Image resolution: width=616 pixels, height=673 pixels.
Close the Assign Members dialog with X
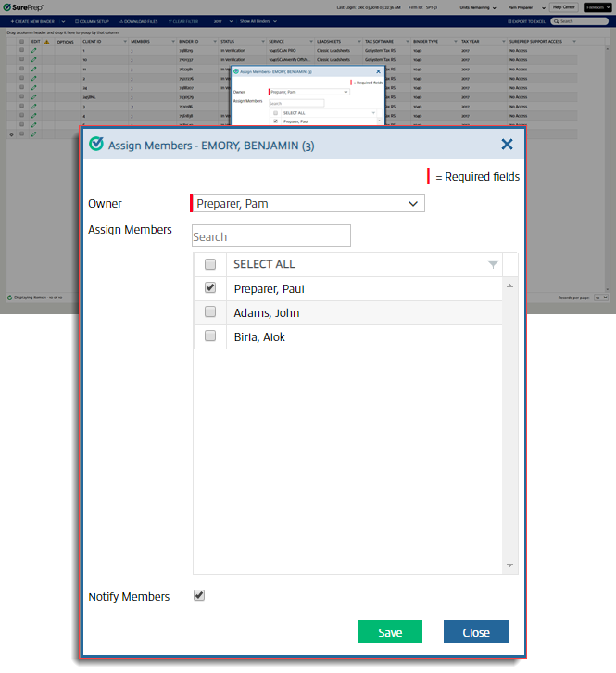coord(507,145)
